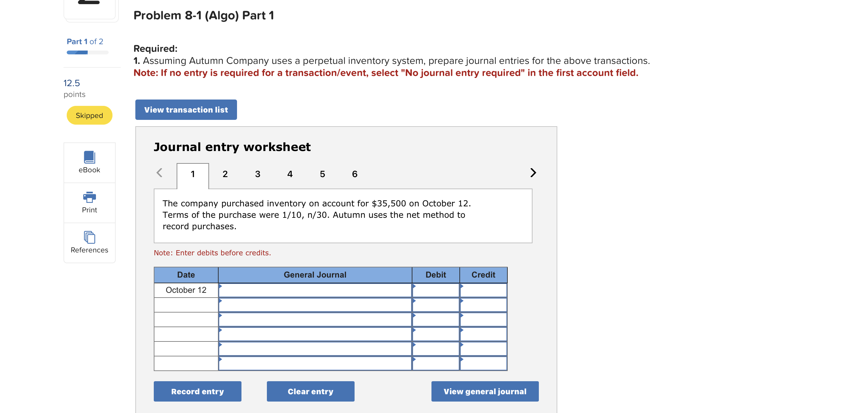The width and height of the screenshot is (868, 413).
Task: Click View transaction list button
Action: coord(186,110)
